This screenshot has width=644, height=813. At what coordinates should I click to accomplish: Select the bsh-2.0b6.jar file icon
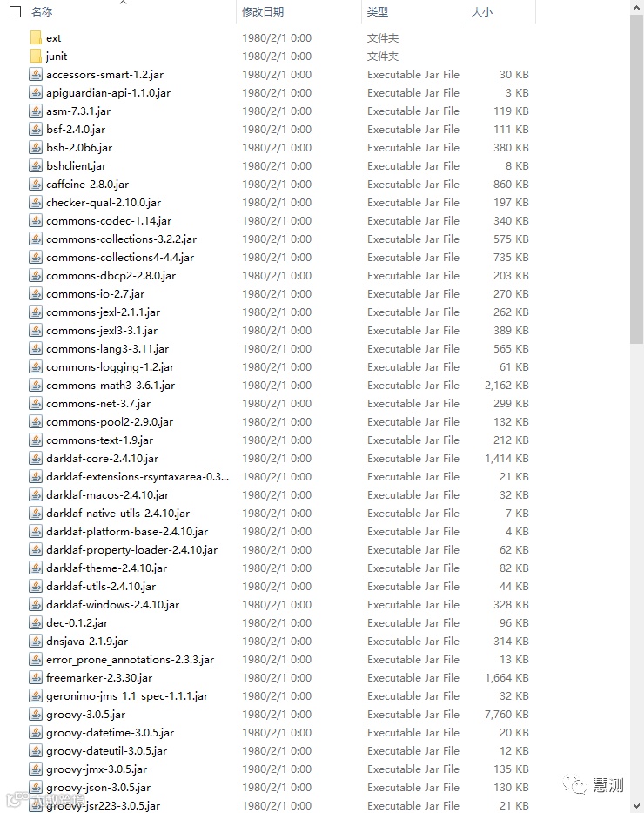tap(36, 148)
